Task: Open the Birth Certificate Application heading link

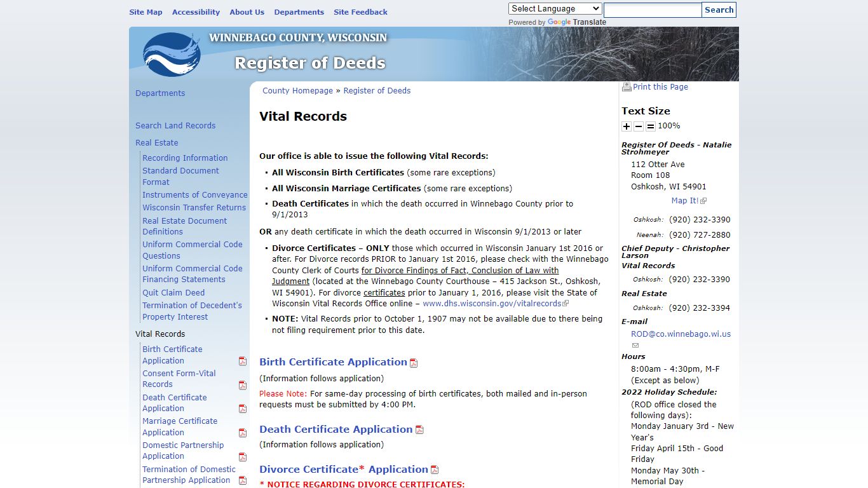Action: click(333, 362)
